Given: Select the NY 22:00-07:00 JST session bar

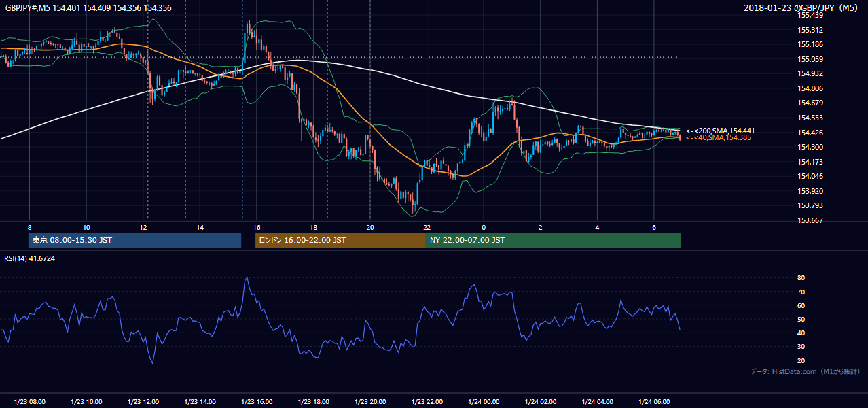Looking at the screenshot, I should pyautogui.click(x=554, y=240).
